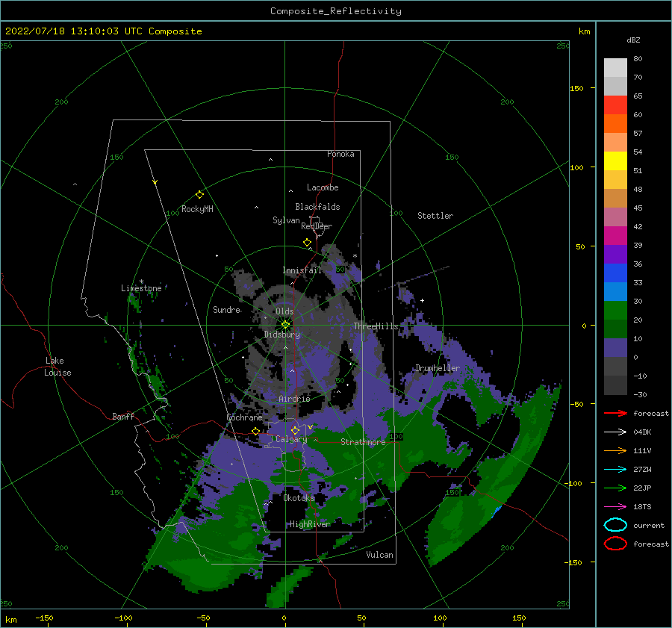Select the bright yellow 54 dBZ swatch
Screen dimensions: 672x628
(615, 161)
